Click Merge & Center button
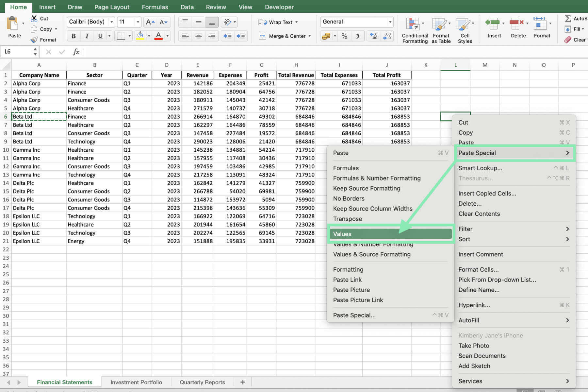The image size is (588, 392). click(x=285, y=36)
